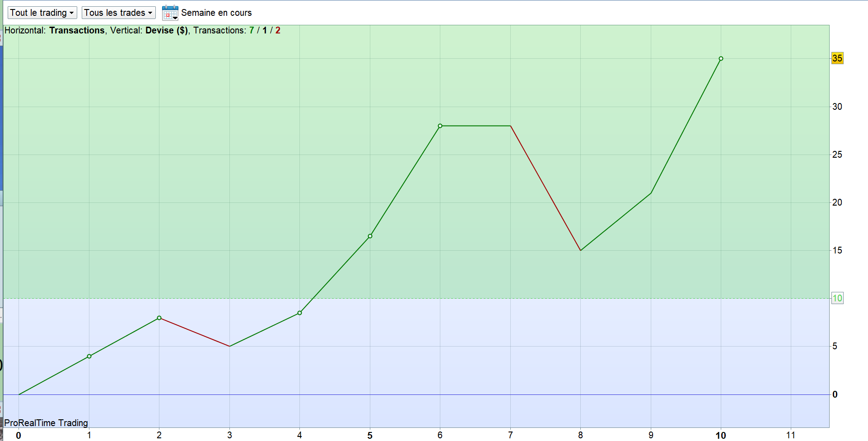This screenshot has width=868, height=441.
Task: Click the circle marker at transaction 1
Action: point(89,357)
